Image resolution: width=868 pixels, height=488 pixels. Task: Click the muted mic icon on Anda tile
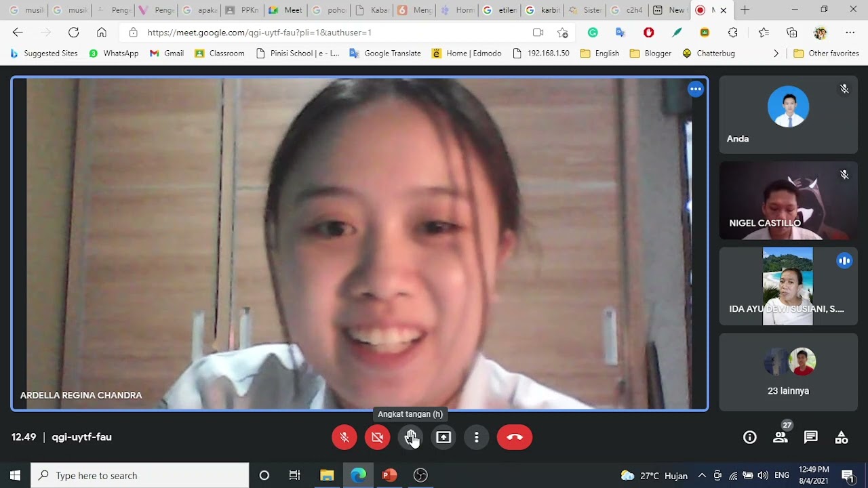click(844, 89)
